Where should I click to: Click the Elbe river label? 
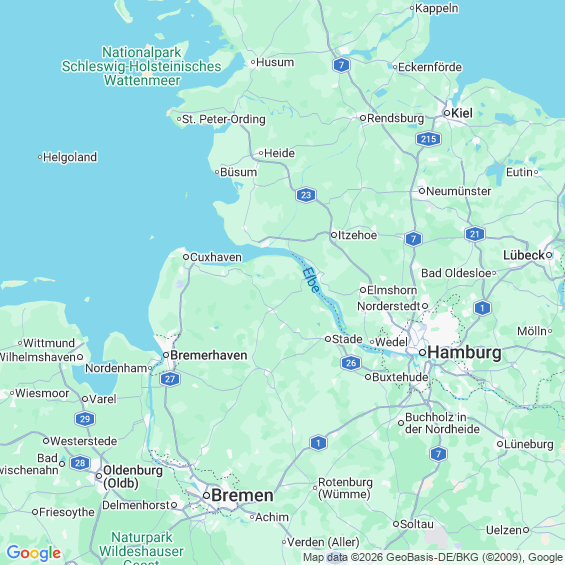point(311,280)
